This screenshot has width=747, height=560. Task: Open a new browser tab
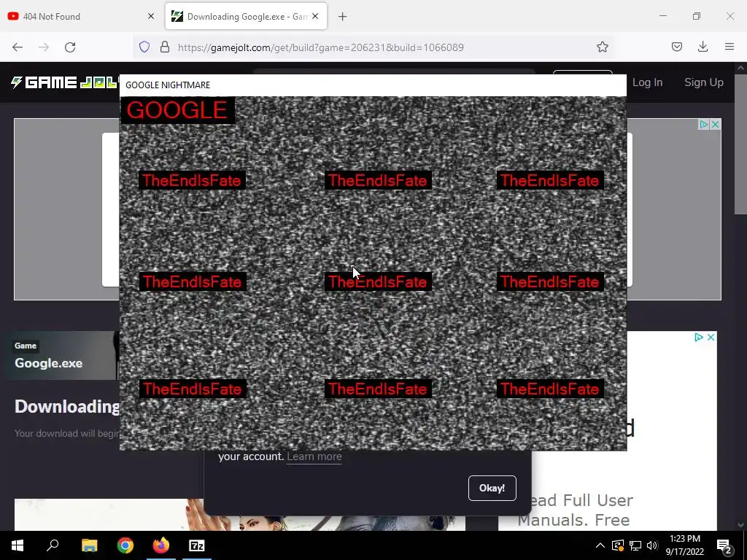point(343,17)
